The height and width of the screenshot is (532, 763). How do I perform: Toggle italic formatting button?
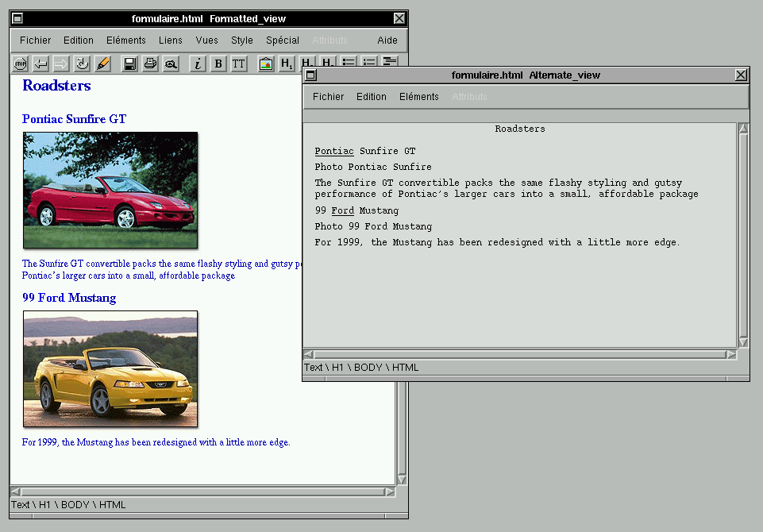[x=198, y=64]
